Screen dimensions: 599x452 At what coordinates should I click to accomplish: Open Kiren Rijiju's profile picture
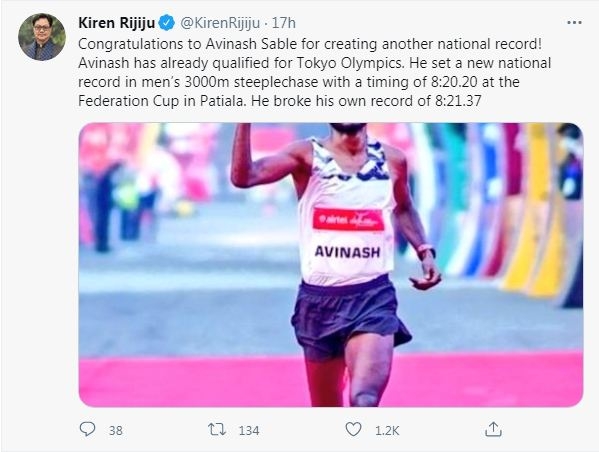pos(42,37)
